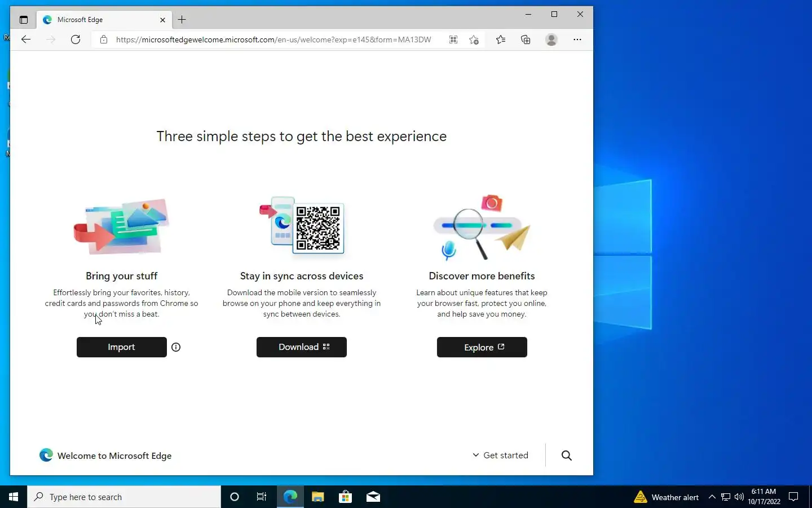Open the profile avatar menu
This screenshot has height=508, width=812.
click(551, 40)
